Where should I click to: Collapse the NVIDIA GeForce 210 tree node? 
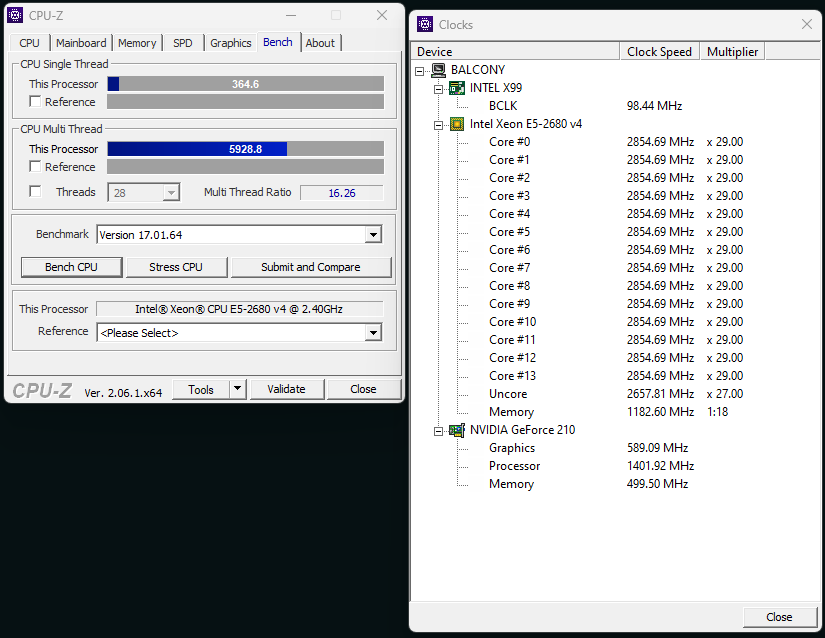[437, 429]
